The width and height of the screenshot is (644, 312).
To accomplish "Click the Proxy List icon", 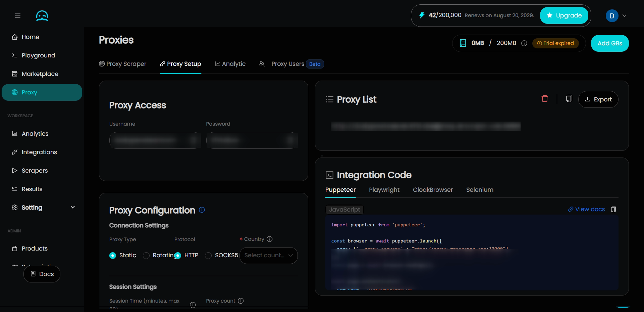I will (329, 99).
